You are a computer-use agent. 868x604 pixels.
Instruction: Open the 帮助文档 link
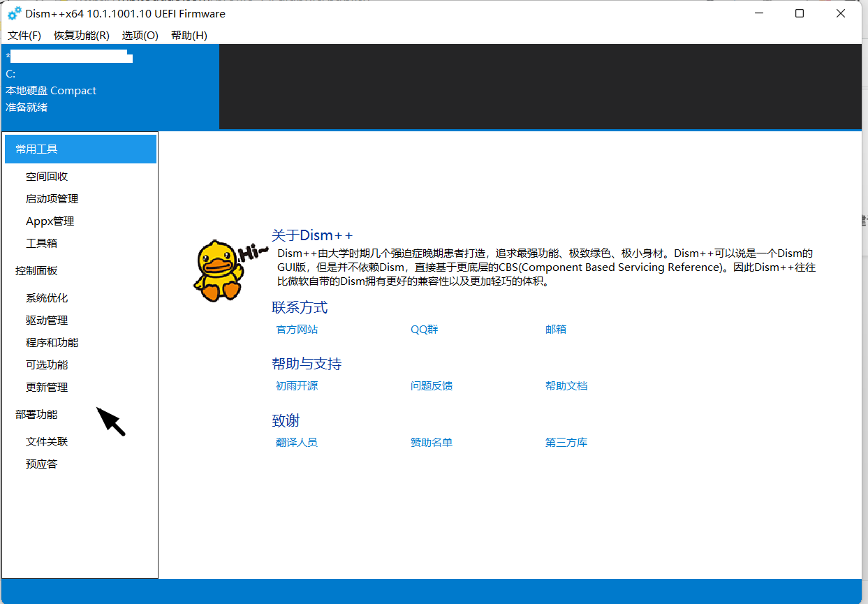click(566, 386)
